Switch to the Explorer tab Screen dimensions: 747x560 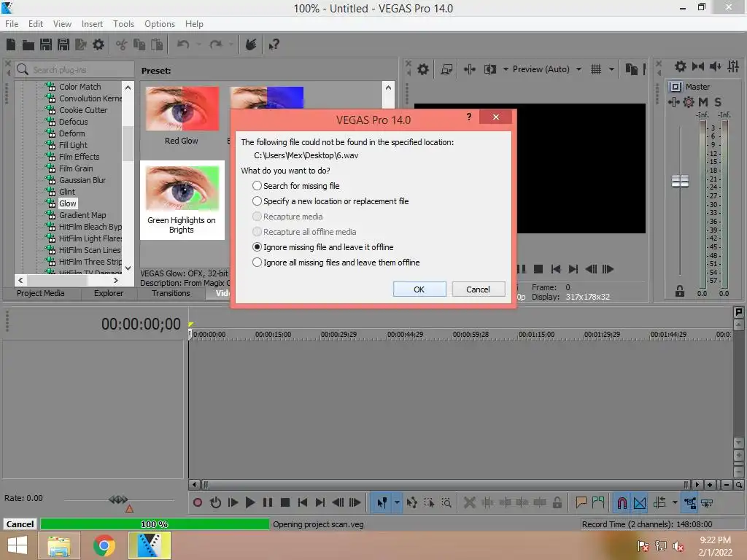(x=108, y=293)
